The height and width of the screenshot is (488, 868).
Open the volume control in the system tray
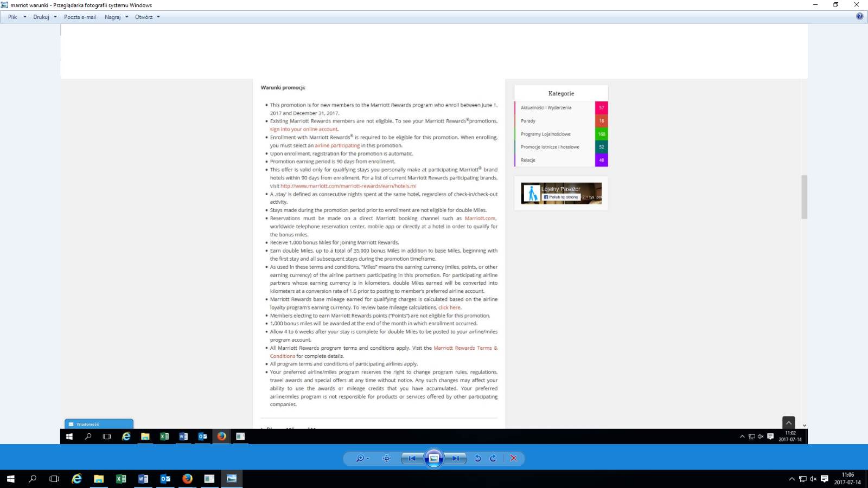813,479
